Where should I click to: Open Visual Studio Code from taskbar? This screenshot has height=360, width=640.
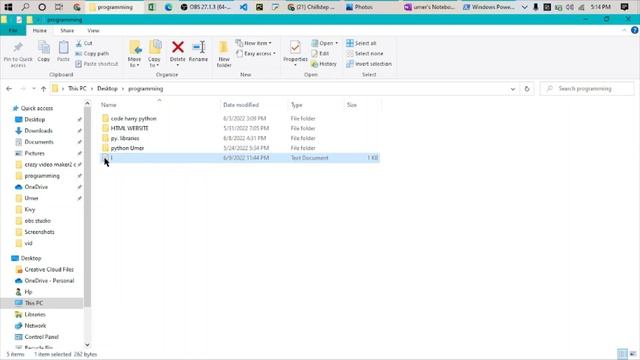(244, 7)
